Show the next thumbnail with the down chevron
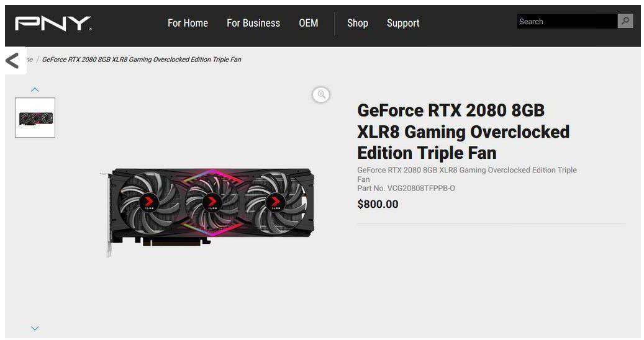Screen dimensions: 644x340 [x=35, y=328]
